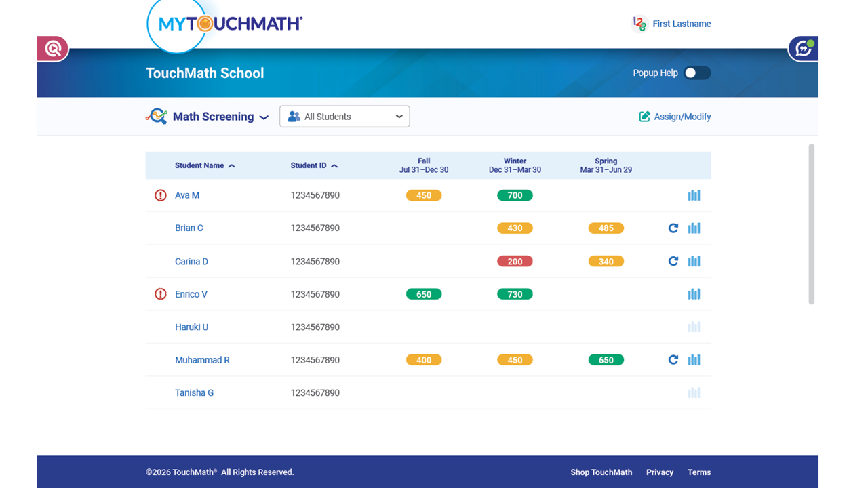View the bar chart report for Brian C

click(x=694, y=228)
